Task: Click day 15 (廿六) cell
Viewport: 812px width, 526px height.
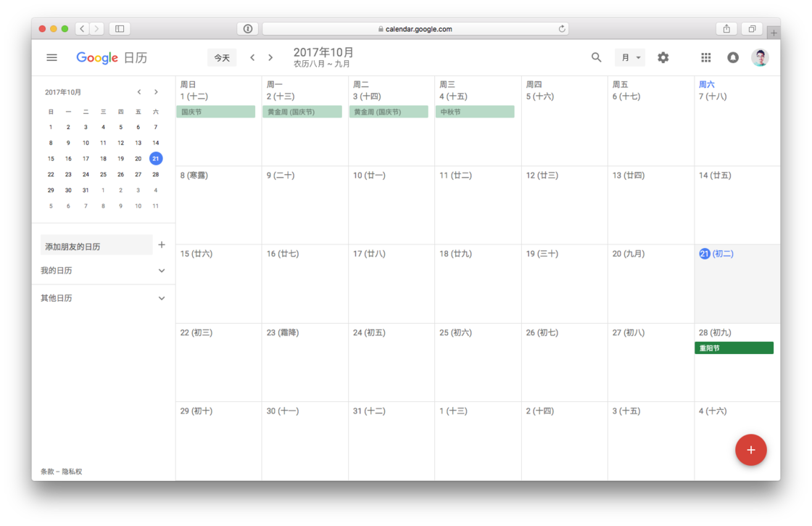Action: point(218,284)
